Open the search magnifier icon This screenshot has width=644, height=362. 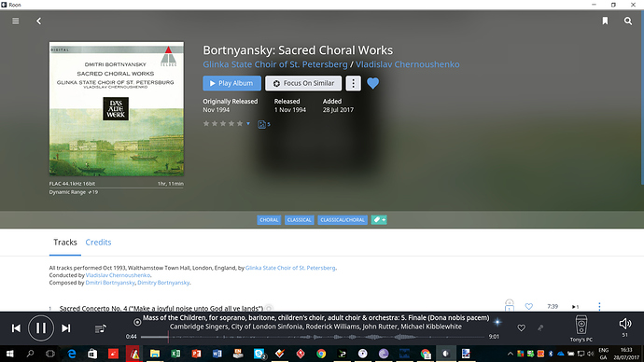(628, 21)
